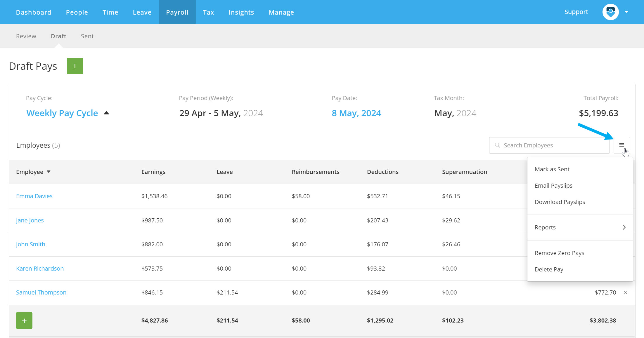This screenshot has width=644, height=338.
Task: Select the Draft sub-tab
Action: point(58,36)
